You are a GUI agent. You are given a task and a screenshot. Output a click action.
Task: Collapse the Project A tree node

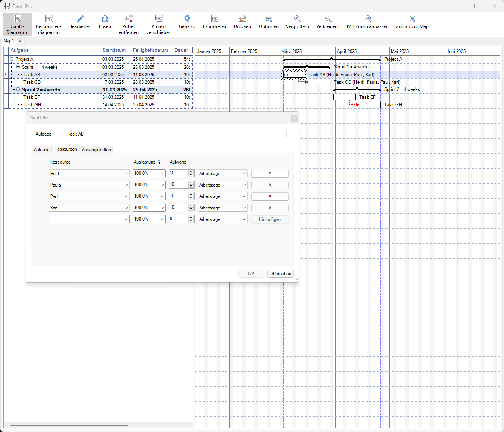12,59
